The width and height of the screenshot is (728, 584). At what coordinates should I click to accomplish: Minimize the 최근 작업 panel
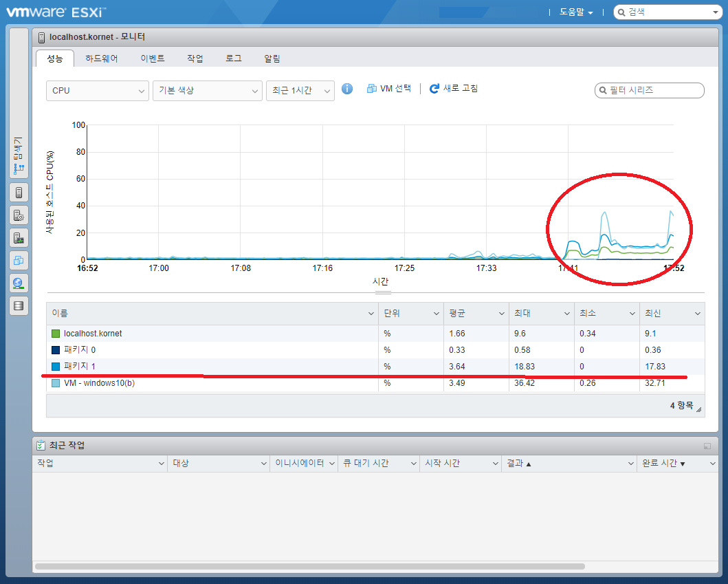coord(707,446)
